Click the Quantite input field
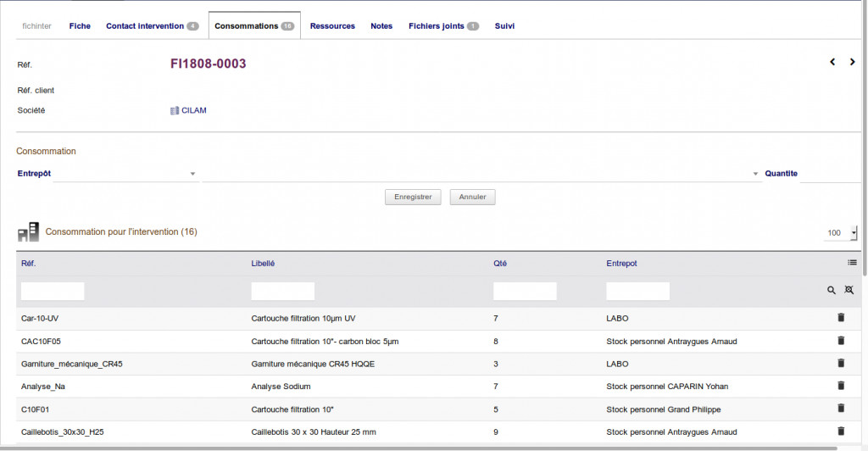The height and width of the screenshot is (451, 868). click(x=831, y=174)
